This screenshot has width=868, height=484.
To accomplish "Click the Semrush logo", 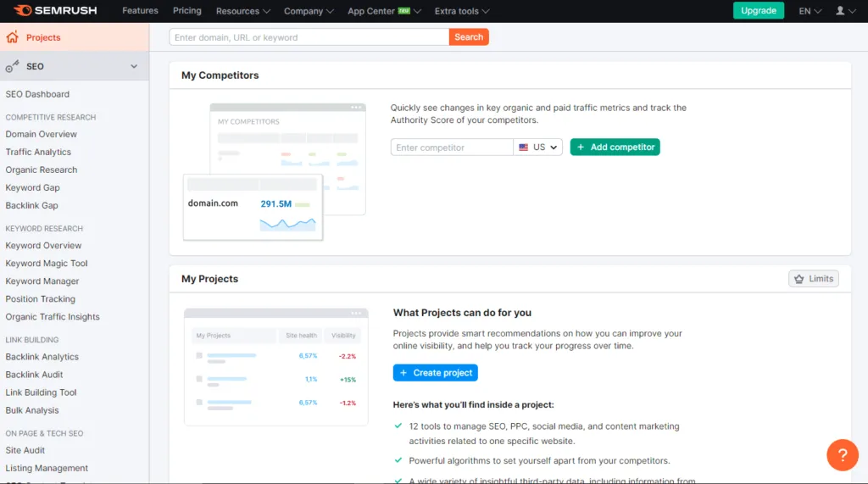I will pyautogui.click(x=55, y=10).
